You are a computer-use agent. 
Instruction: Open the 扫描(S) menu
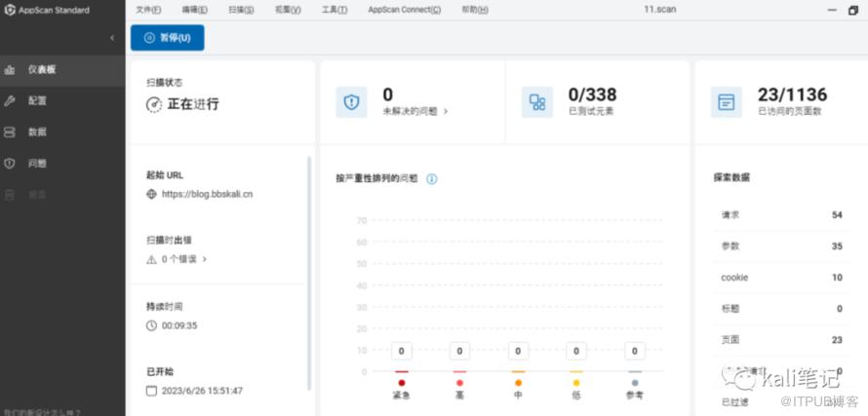(241, 10)
